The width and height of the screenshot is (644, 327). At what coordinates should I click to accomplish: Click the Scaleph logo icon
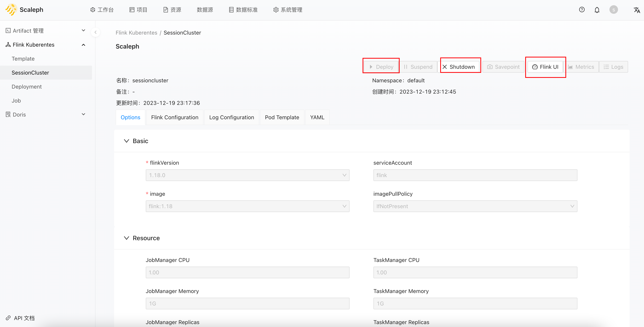(x=11, y=10)
